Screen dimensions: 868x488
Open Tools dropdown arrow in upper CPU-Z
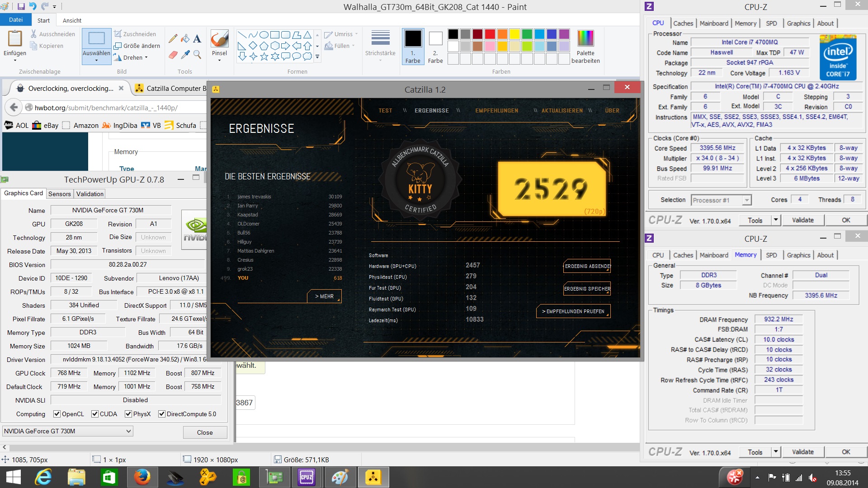tap(776, 220)
